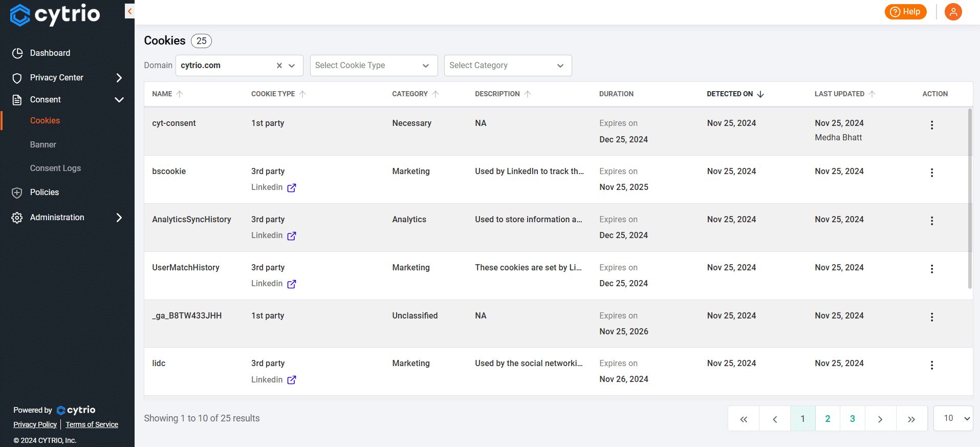Open Linkedin external link for bscookie
This screenshot has height=447, width=980.
(291, 188)
